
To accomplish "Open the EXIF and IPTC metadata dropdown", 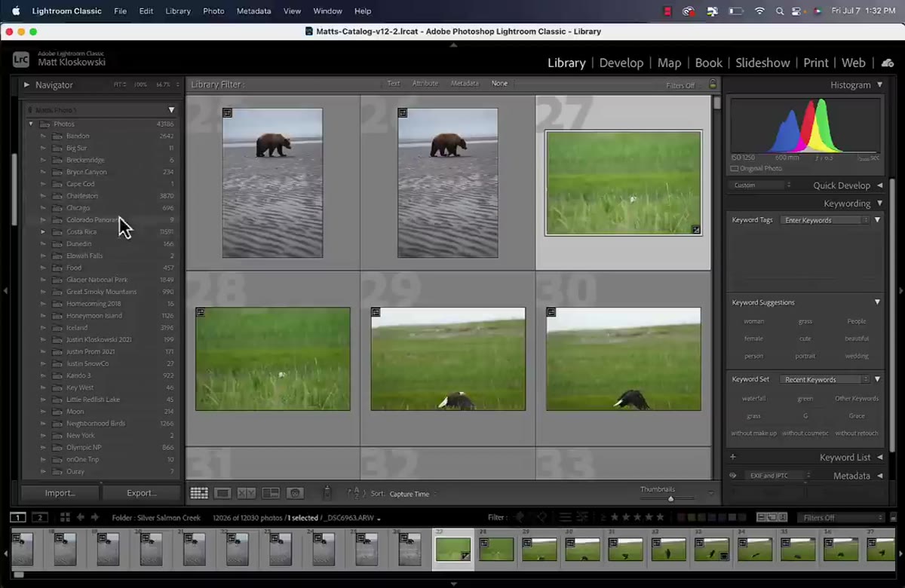I will click(x=777, y=476).
